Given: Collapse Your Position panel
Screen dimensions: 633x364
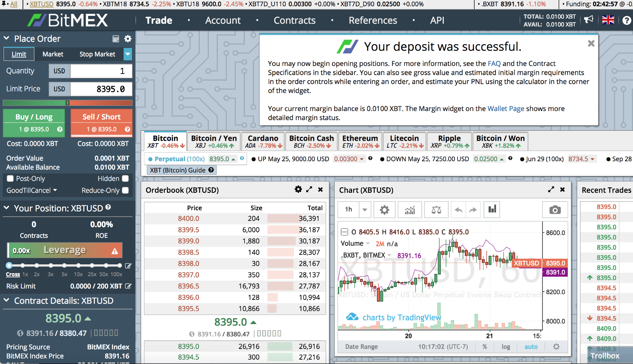Looking at the screenshot, I should (x=6, y=208).
